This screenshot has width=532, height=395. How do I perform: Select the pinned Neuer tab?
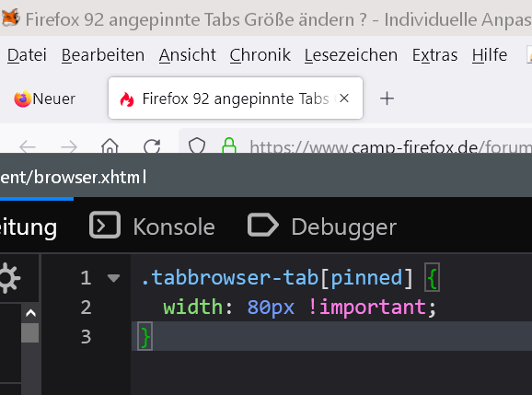point(45,99)
